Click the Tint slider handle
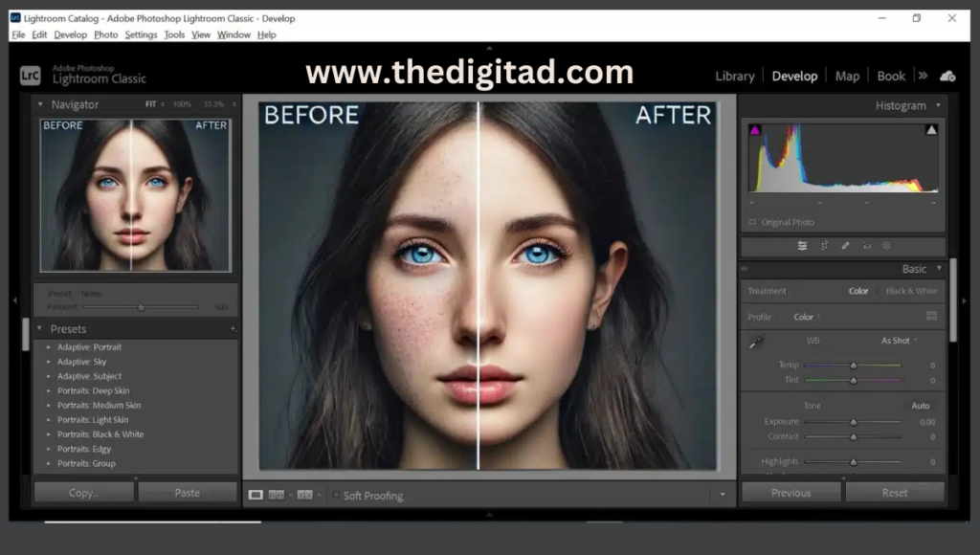Image resolution: width=980 pixels, height=555 pixels. coord(853,380)
